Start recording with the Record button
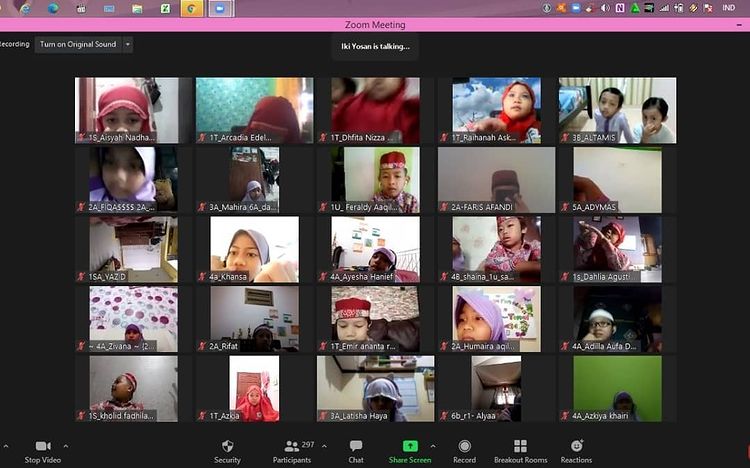The image size is (750, 468). coord(464,446)
